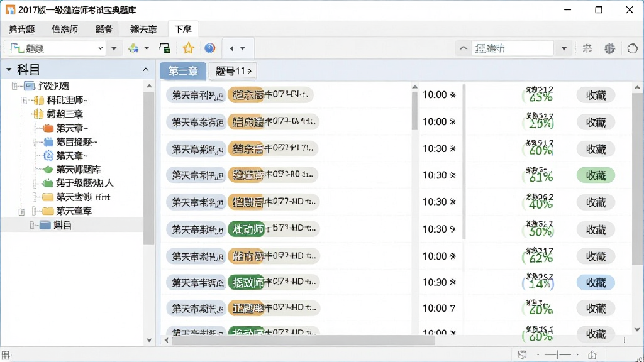Click the down arrow of the tree panel scrollbar
This screenshot has height=362, width=644.
coord(149,340)
